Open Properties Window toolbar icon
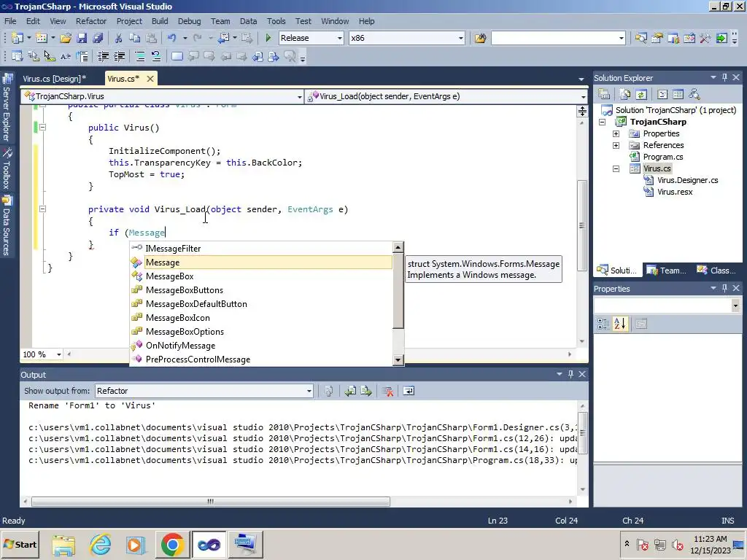 coord(657,38)
